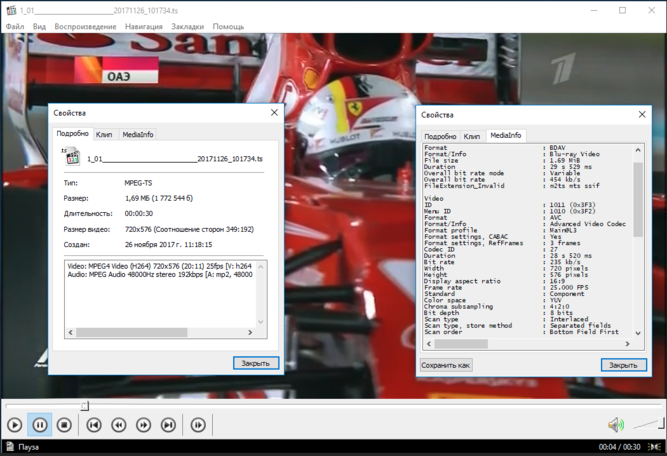Mute audio via the speaker icon

615,425
